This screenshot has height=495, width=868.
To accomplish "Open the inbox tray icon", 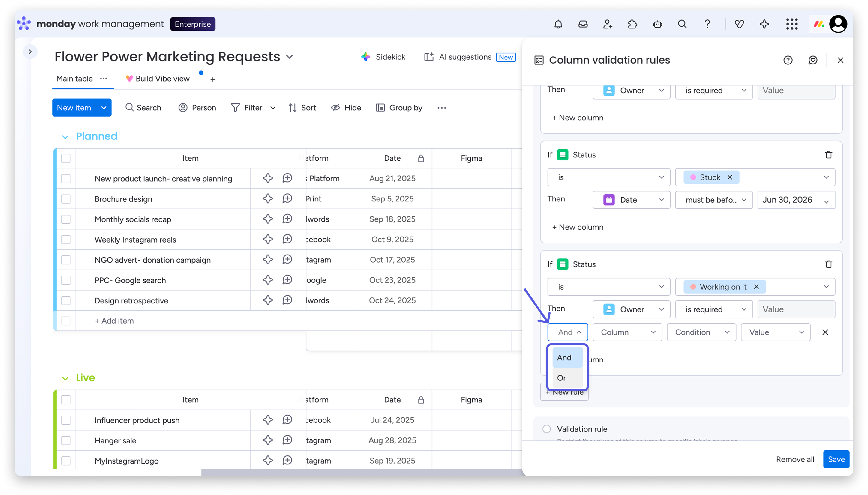I will point(583,24).
